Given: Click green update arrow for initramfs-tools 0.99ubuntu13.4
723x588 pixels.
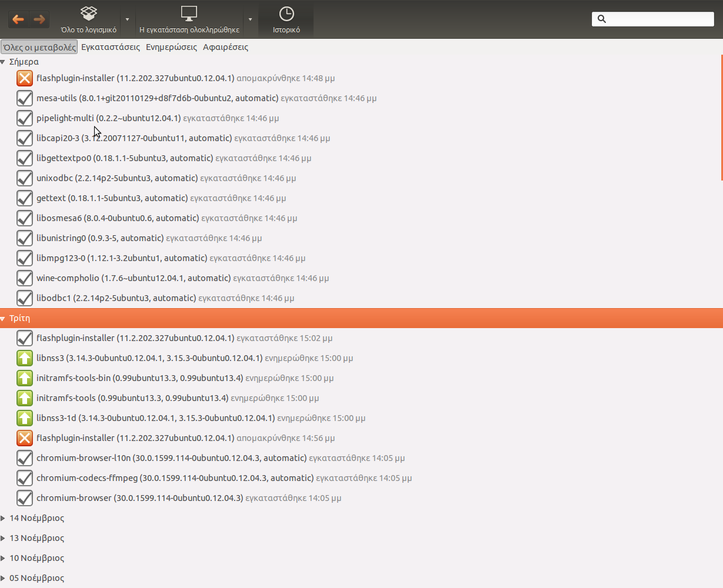Looking at the screenshot, I should [x=24, y=398].
